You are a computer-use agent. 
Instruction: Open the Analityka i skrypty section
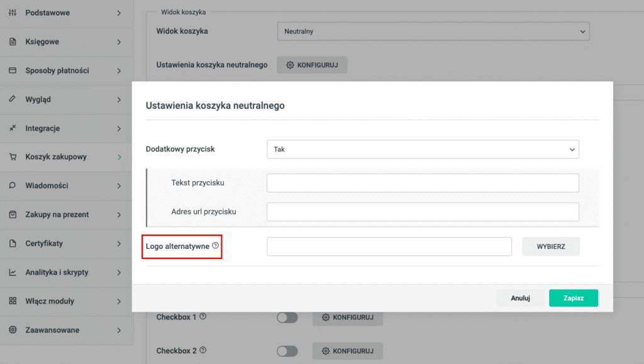(x=67, y=272)
